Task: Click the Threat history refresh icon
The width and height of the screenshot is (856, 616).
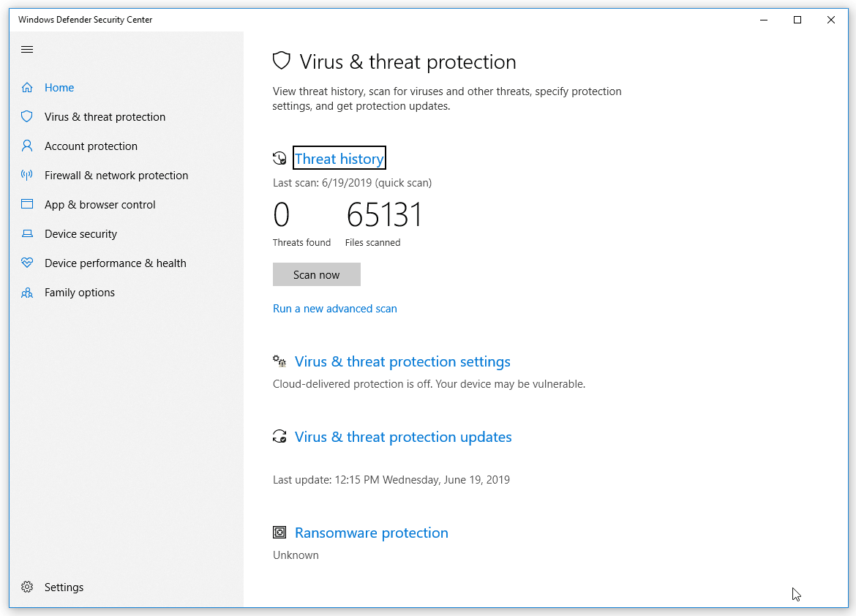Action: 279,157
